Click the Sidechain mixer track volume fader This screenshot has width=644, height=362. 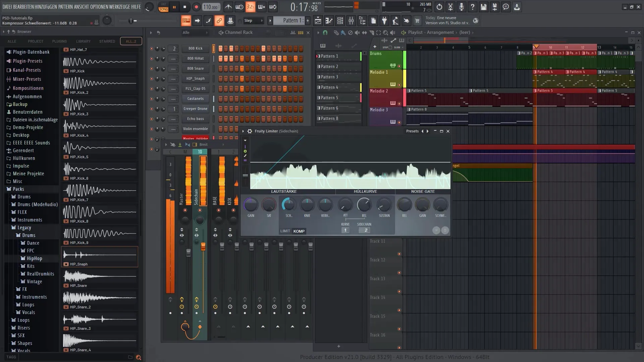pyautogui.click(x=203, y=247)
